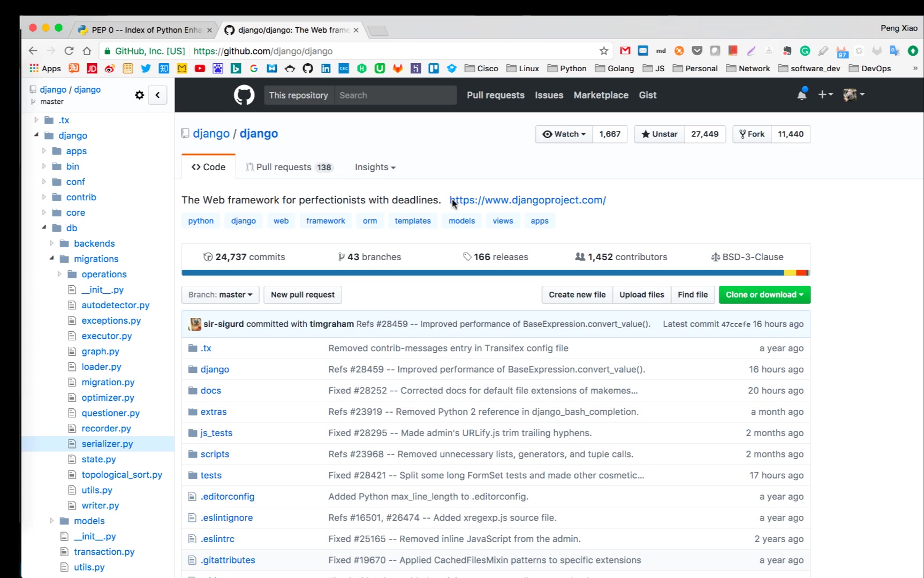Unstar the django repository
This screenshot has height=578, width=924.
click(660, 134)
